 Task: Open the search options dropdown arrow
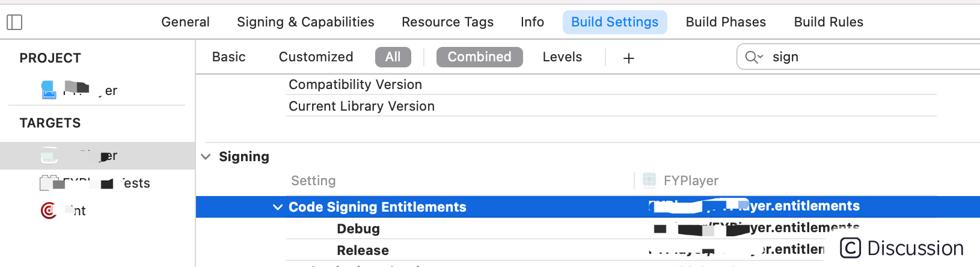tap(761, 57)
